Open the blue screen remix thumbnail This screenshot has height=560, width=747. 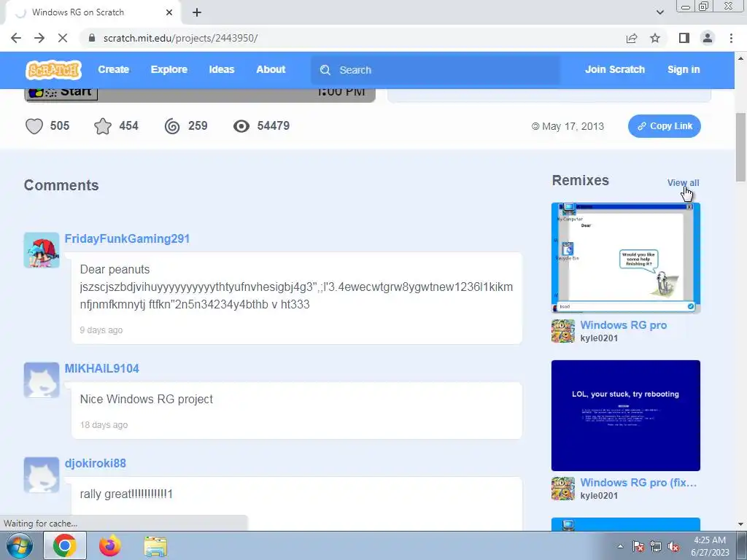pos(625,416)
